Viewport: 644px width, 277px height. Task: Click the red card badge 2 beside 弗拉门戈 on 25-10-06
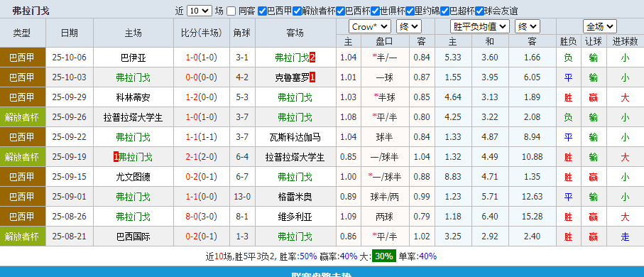pyautogui.click(x=312, y=58)
